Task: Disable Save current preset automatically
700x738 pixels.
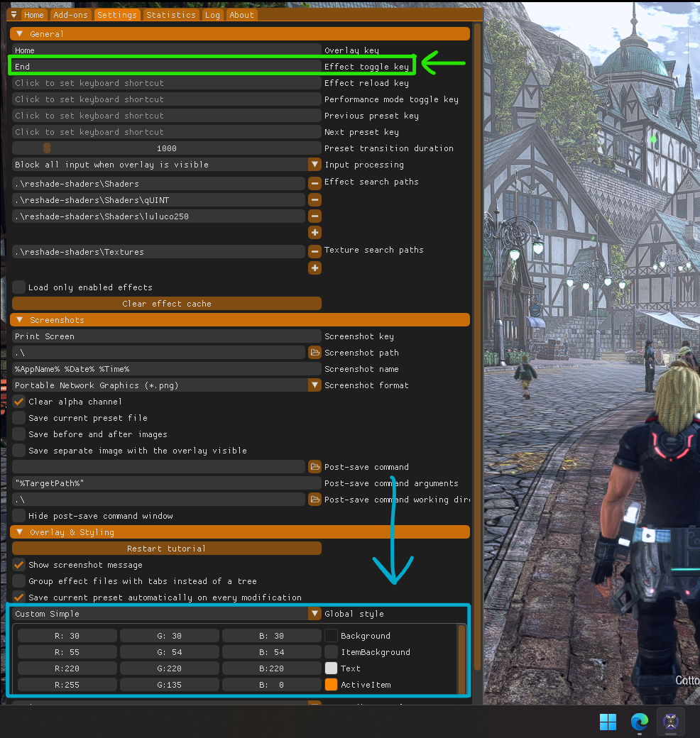Action: pyautogui.click(x=19, y=597)
